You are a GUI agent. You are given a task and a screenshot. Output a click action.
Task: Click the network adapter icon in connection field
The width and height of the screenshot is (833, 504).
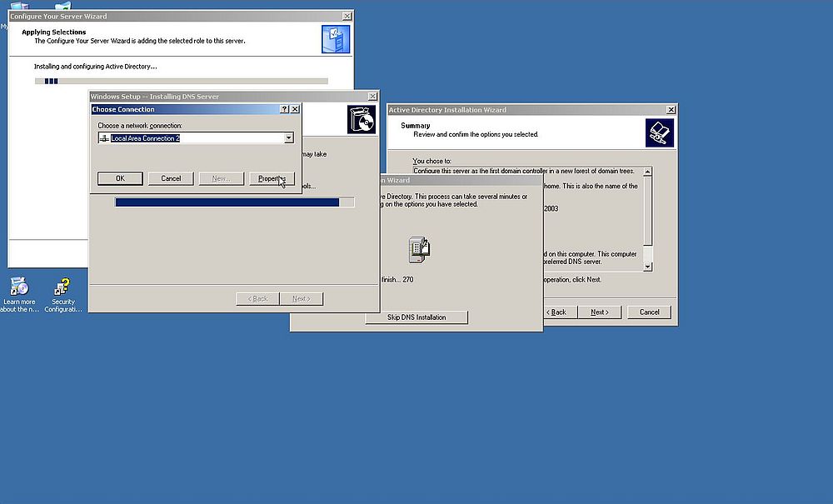105,138
